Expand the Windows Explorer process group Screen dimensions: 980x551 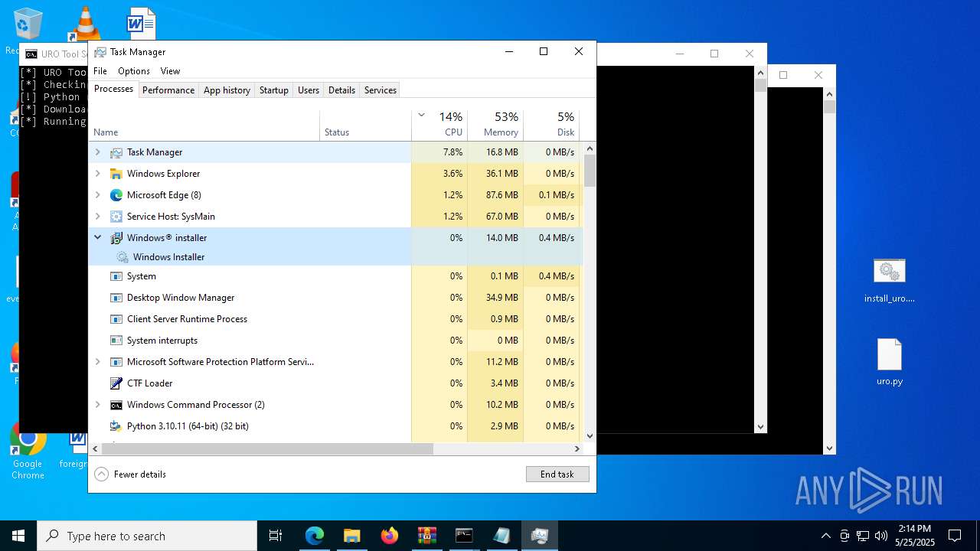[97, 174]
